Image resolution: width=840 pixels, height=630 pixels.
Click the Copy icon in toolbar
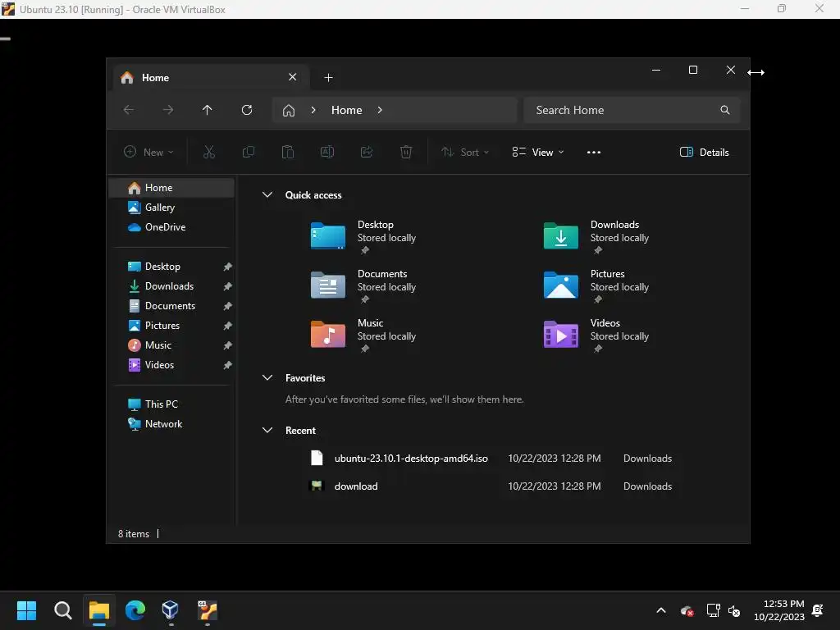click(249, 152)
